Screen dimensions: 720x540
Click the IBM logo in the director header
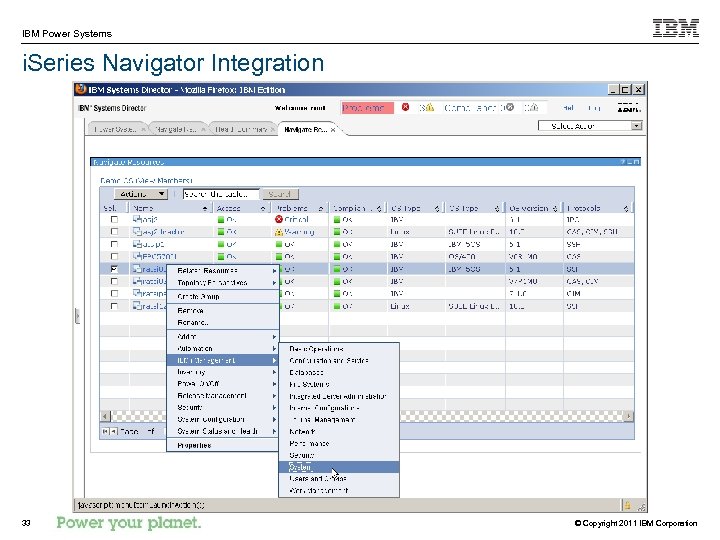(x=629, y=108)
